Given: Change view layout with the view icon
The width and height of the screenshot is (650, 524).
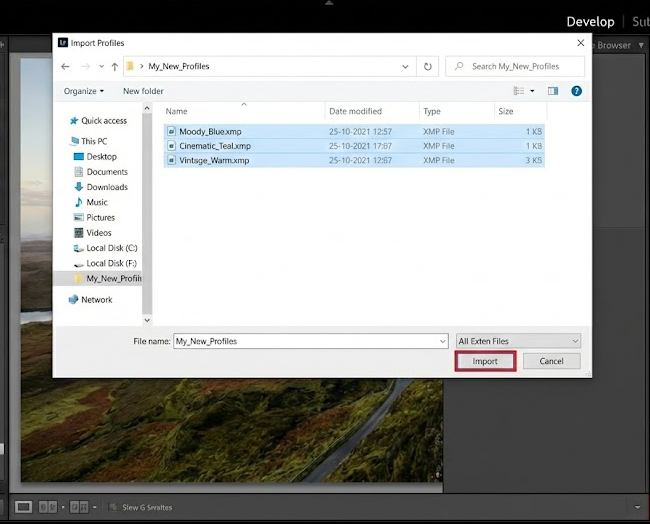Looking at the screenshot, I should point(520,91).
